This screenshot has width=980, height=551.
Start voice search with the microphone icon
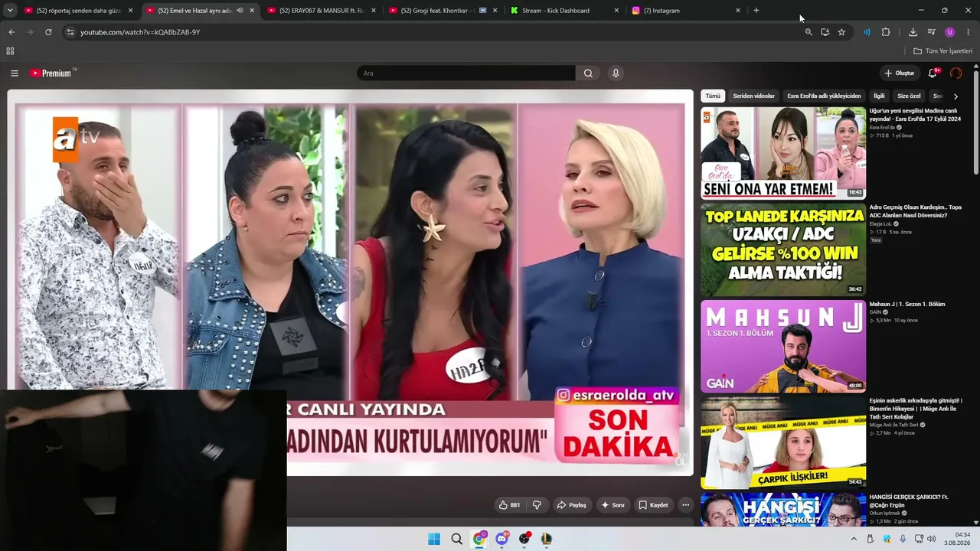616,73
